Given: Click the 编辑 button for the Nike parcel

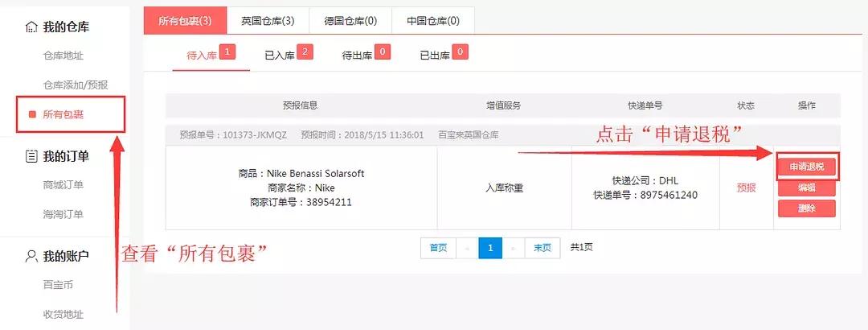Looking at the screenshot, I should (807, 188).
